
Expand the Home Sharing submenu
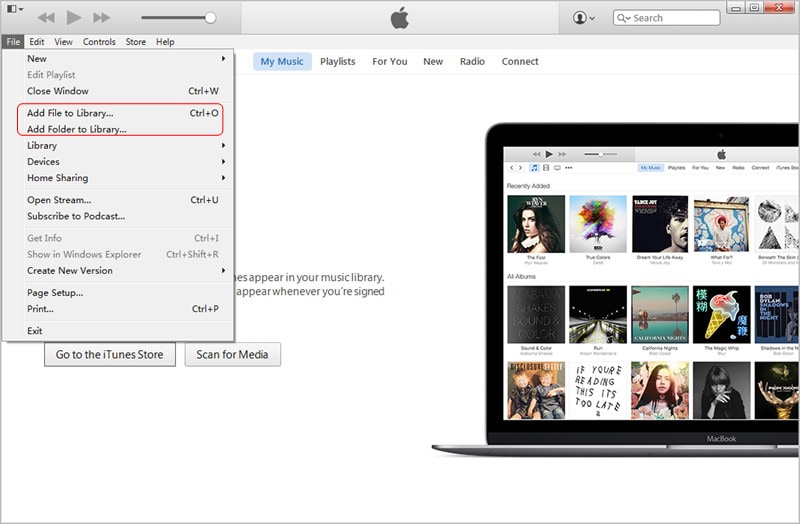[x=123, y=178]
